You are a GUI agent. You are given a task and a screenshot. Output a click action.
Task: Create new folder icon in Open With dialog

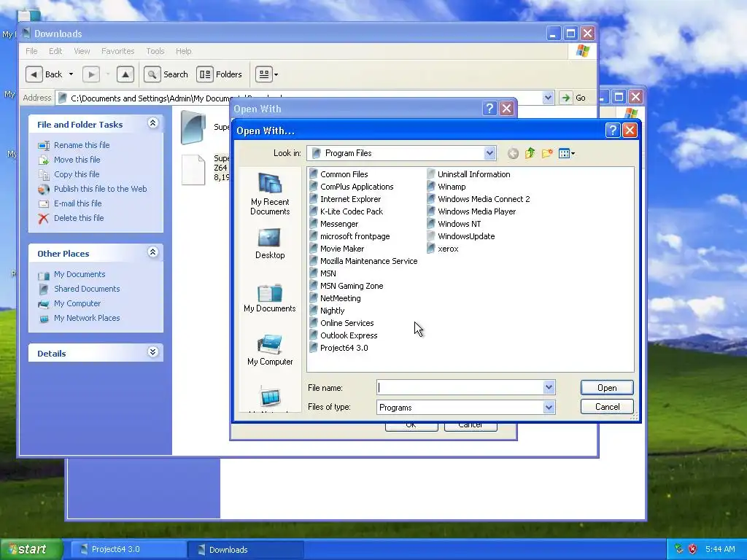[547, 153]
